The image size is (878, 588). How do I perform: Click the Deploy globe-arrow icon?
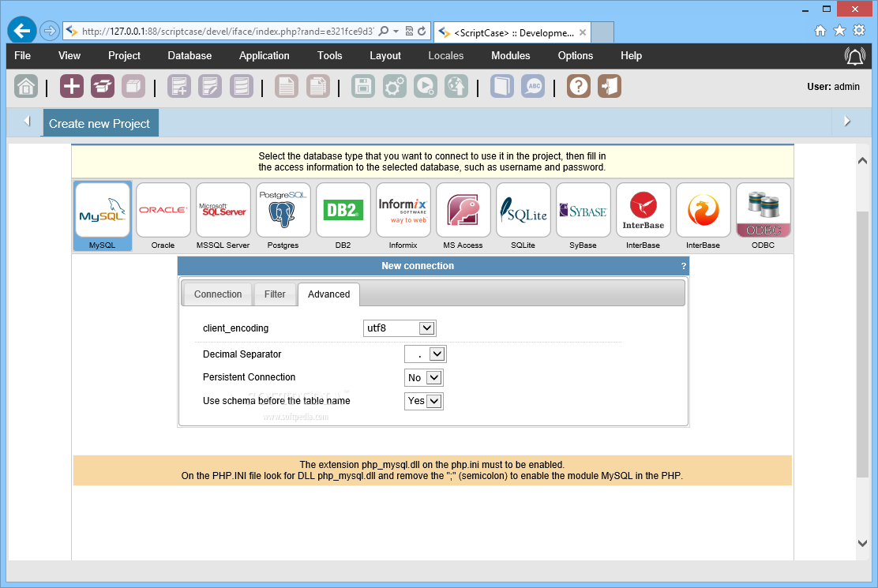pyautogui.click(x=456, y=87)
